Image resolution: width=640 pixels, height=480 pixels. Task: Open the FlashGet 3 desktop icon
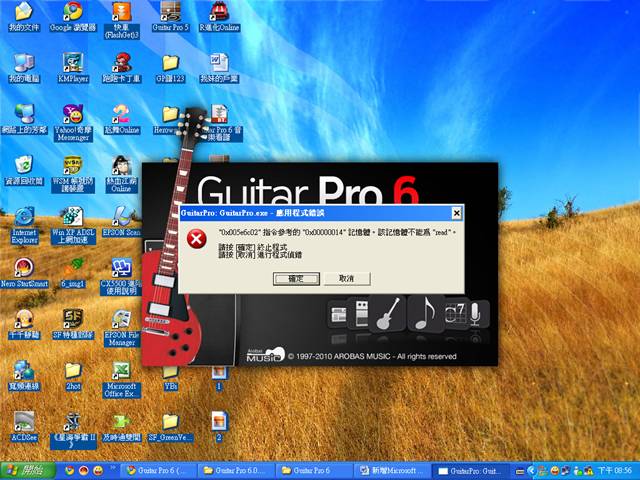122,20
